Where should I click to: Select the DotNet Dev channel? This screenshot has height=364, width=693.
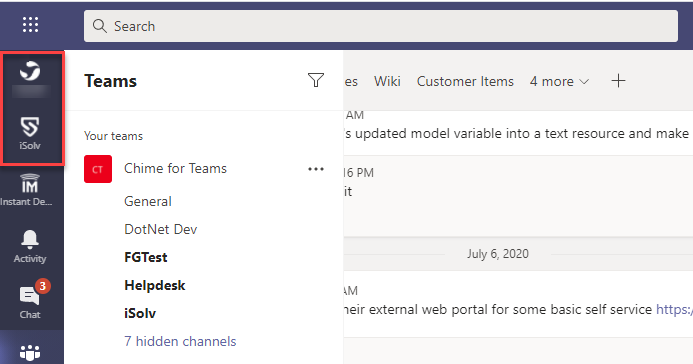(x=160, y=229)
